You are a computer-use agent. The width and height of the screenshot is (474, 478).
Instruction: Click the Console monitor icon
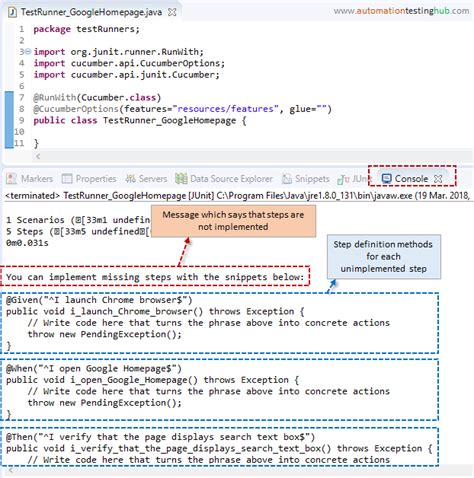click(x=386, y=179)
